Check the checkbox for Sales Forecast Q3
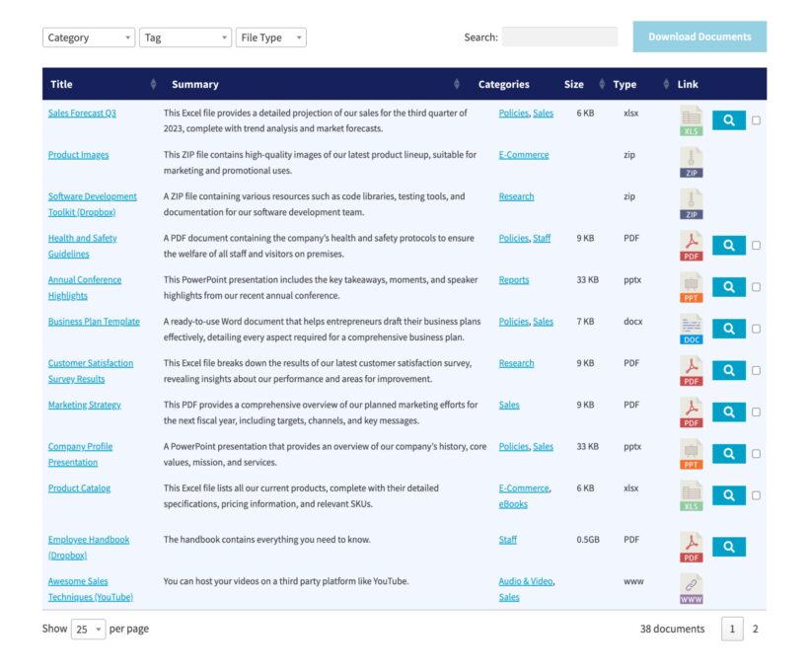809x672 pixels. (x=755, y=120)
